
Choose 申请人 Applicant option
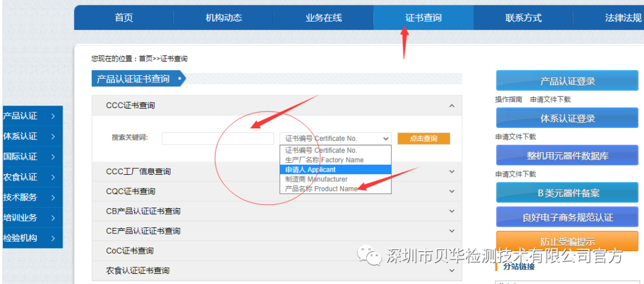(x=336, y=169)
